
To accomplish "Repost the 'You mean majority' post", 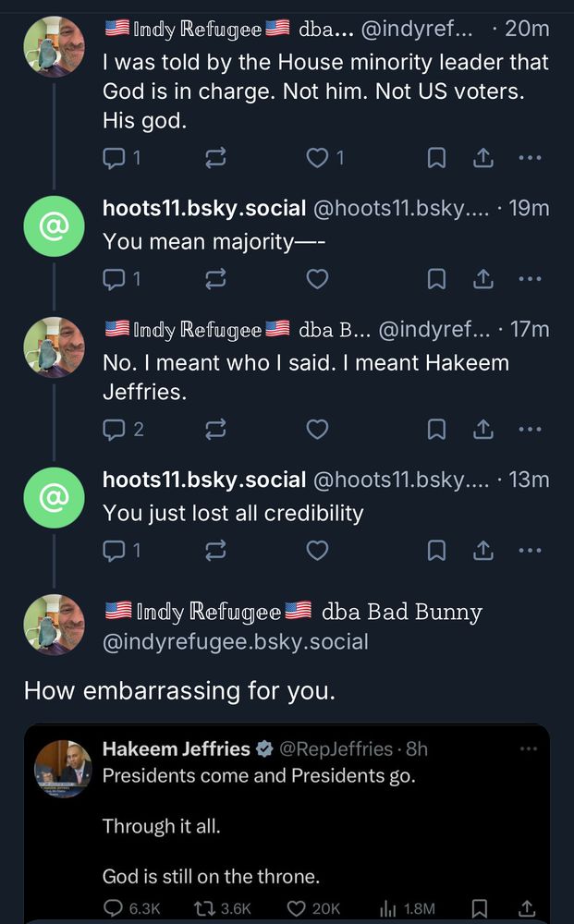I will pyautogui.click(x=214, y=279).
